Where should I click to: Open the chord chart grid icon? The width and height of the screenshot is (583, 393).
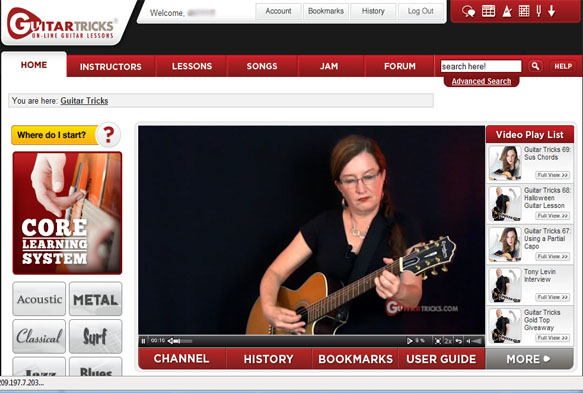click(524, 11)
